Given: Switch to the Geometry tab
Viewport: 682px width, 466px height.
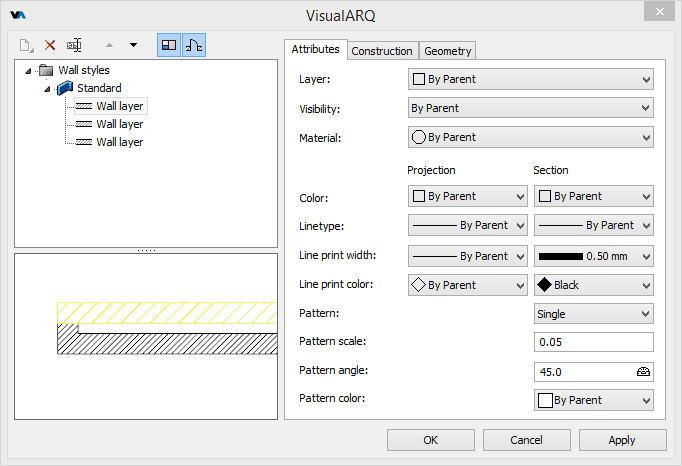Looking at the screenshot, I should (x=448, y=51).
